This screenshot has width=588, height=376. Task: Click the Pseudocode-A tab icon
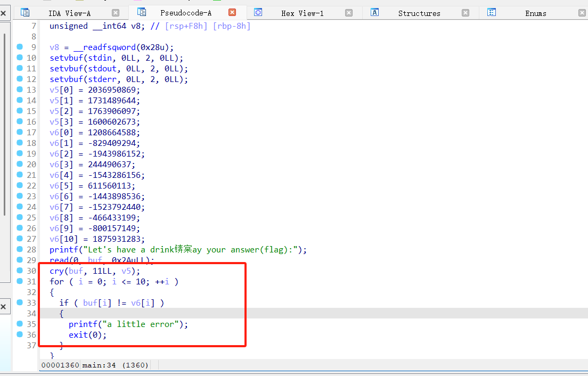point(141,12)
